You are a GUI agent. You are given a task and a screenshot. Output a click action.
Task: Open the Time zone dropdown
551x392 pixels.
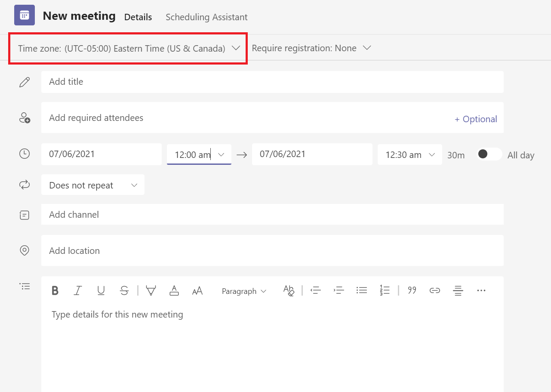[129, 48]
